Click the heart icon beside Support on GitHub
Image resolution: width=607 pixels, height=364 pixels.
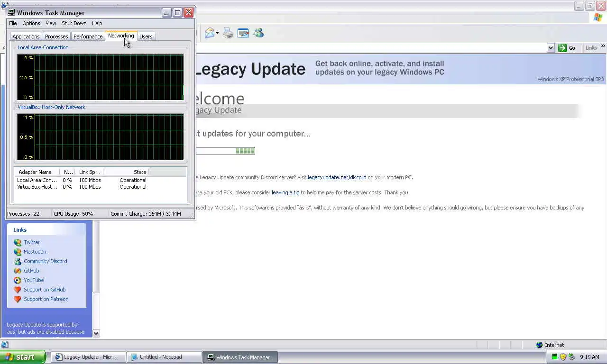tap(18, 290)
